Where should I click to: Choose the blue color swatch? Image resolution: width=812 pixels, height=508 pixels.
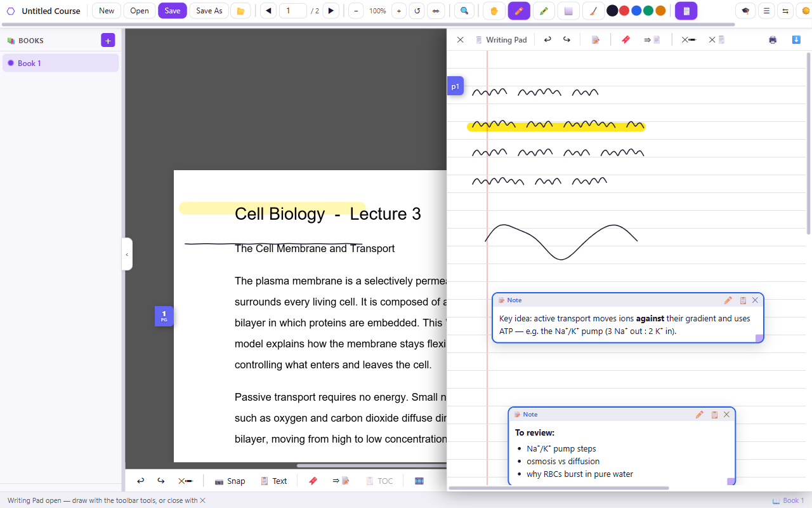636,11
